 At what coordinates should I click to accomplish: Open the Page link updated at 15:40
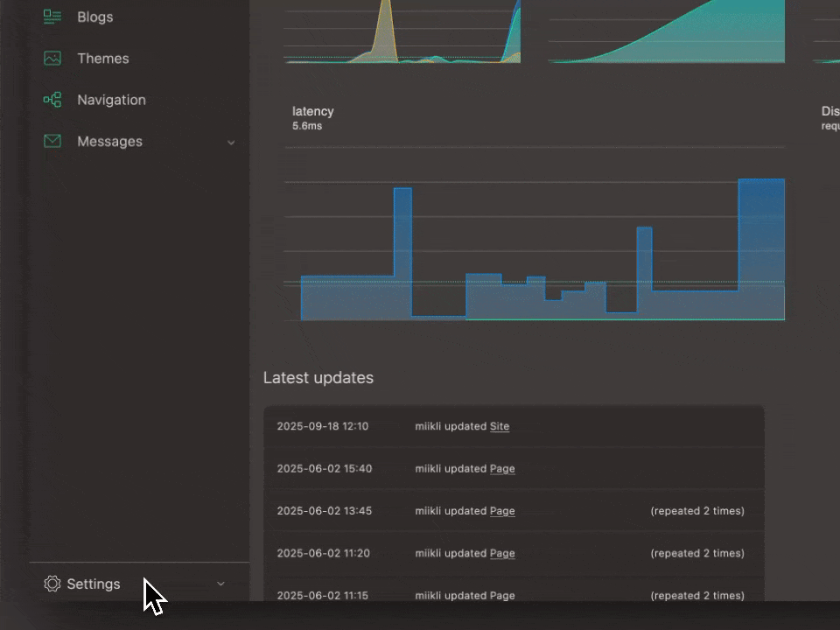502,469
